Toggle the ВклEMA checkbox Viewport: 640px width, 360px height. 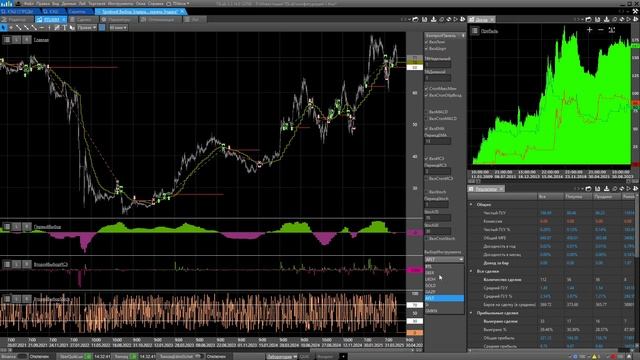click(x=427, y=129)
